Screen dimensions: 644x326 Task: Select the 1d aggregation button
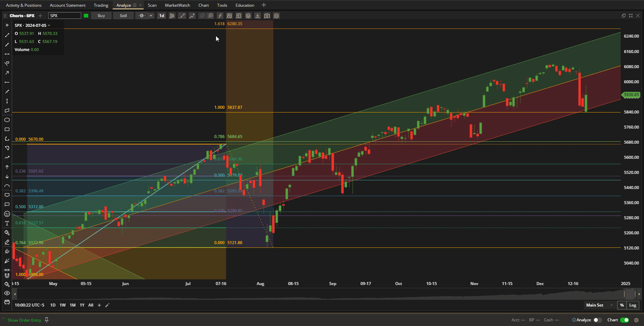click(162, 16)
